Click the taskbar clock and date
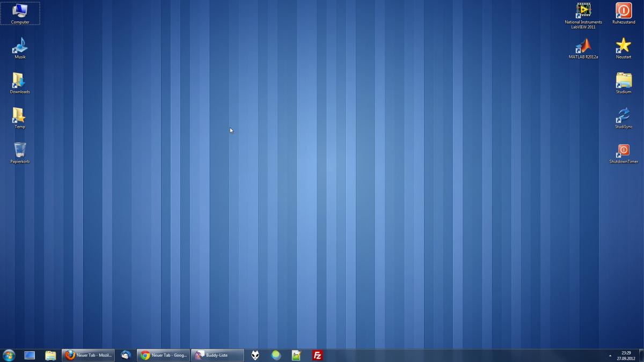This screenshot has height=362, width=644. (x=626, y=356)
